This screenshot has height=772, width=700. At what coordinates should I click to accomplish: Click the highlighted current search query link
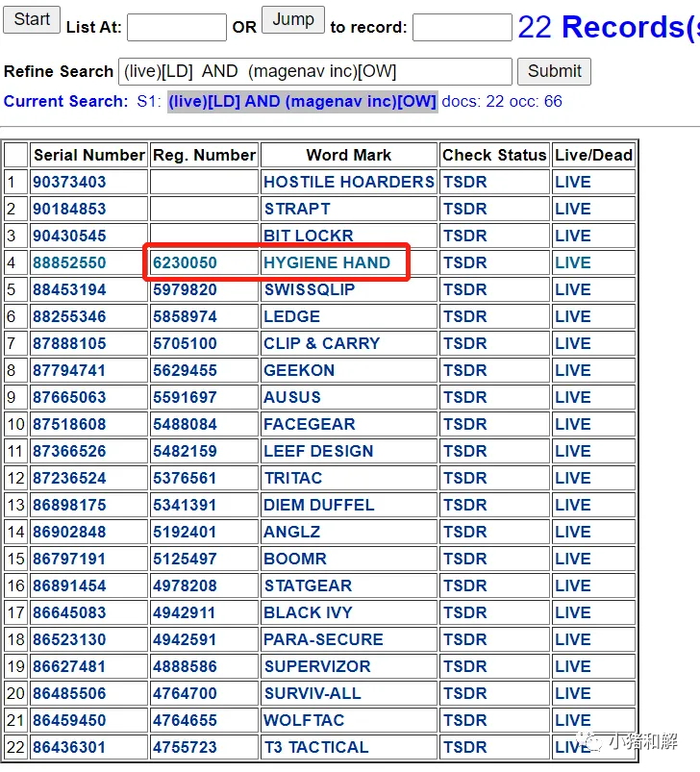click(x=302, y=101)
